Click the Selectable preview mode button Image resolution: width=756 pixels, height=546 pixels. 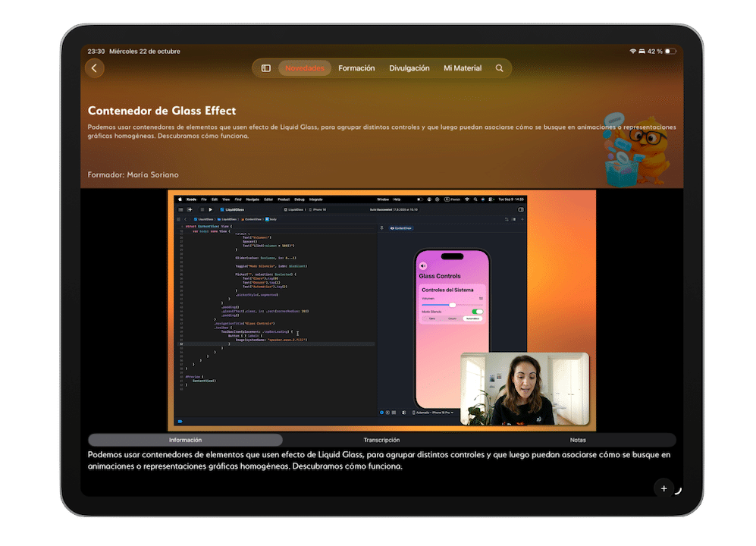click(x=387, y=413)
